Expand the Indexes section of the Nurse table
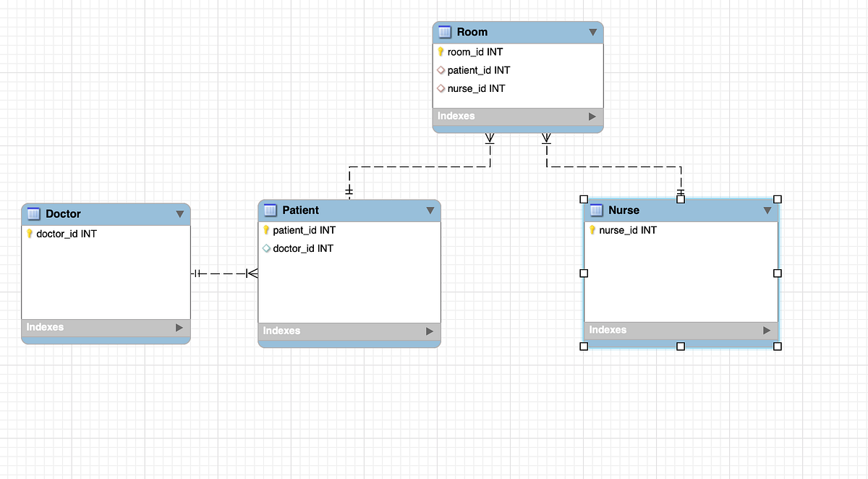This screenshot has height=479, width=868. pyautogui.click(x=766, y=330)
